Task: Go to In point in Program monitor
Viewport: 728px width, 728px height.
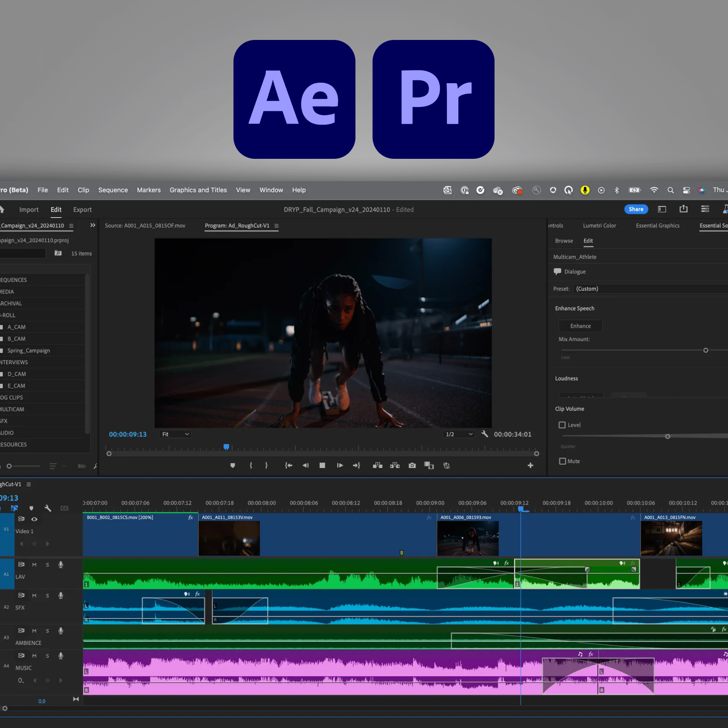Action: coord(288,466)
